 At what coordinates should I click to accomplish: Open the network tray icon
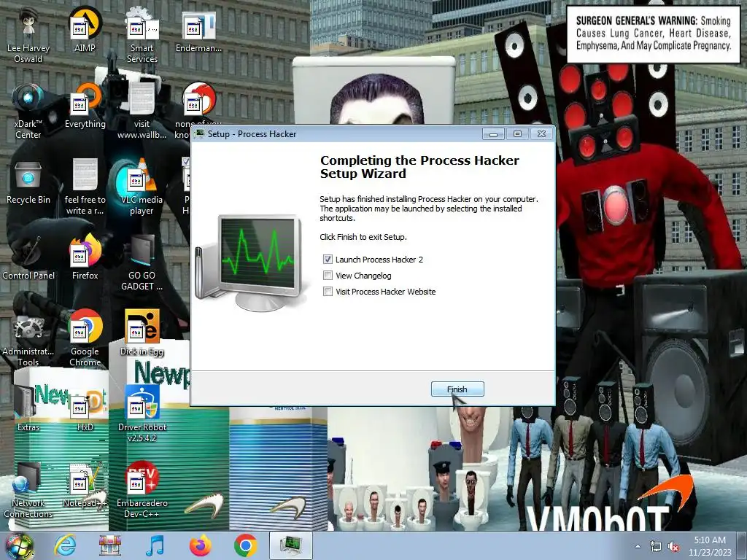click(656, 547)
